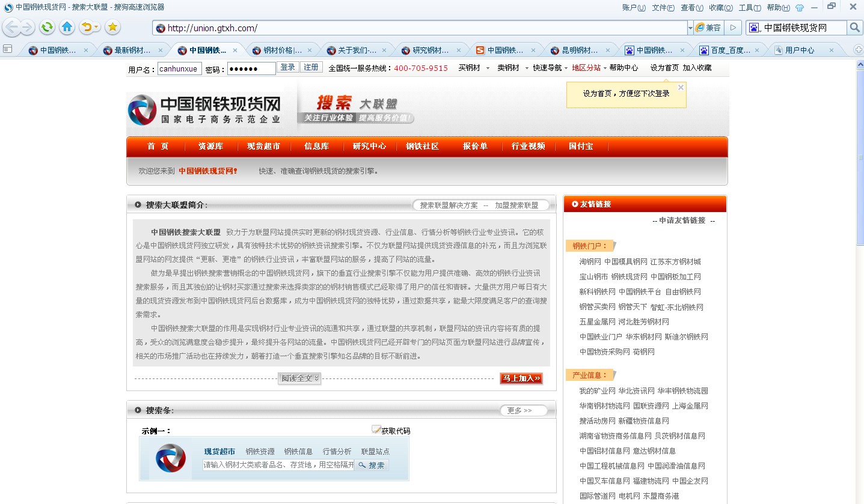Click the 获取代码 edit icon
864x504 pixels.
pos(376,430)
